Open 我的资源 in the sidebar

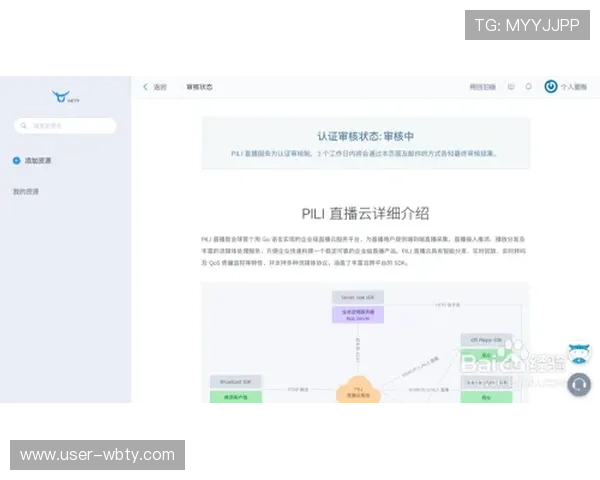coord(26,191)
